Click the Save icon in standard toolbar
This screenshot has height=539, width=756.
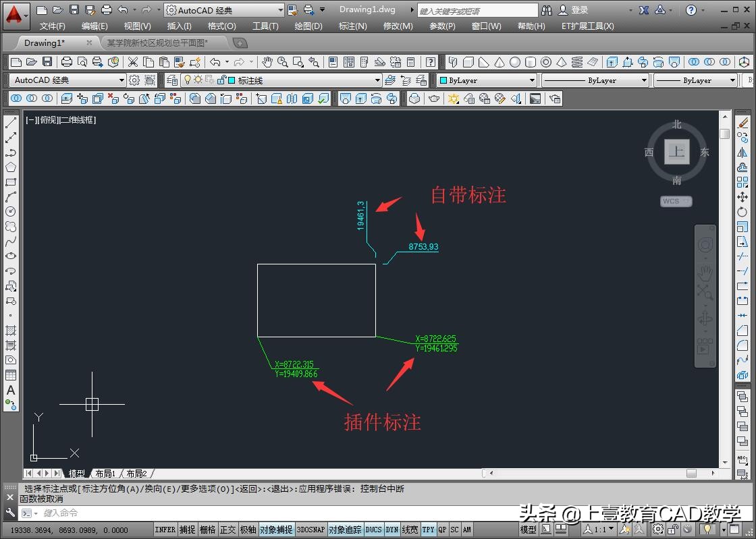click(x=47, y=61)
